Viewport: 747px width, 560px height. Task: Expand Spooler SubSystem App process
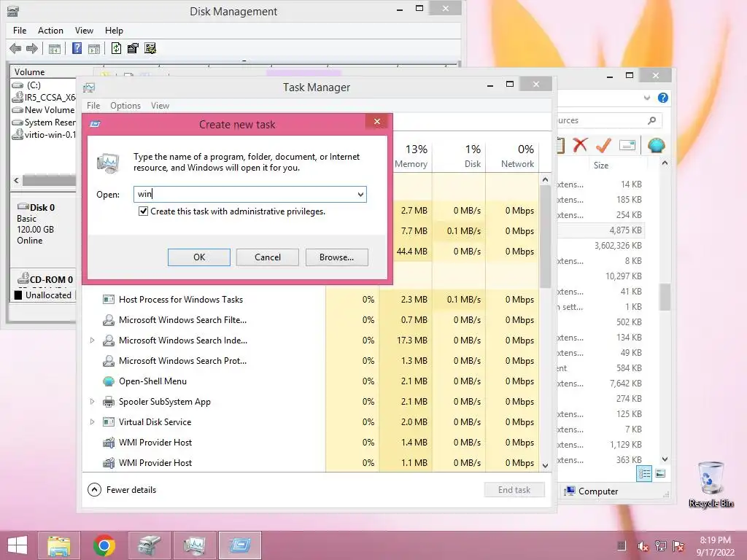pos(93,402)
